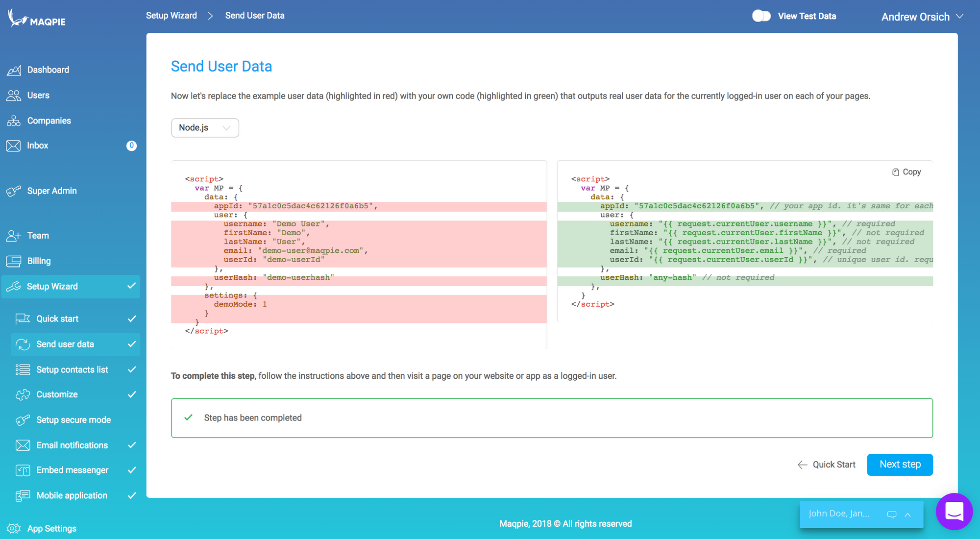Click the Maqpie logo

tap(37, 19)
